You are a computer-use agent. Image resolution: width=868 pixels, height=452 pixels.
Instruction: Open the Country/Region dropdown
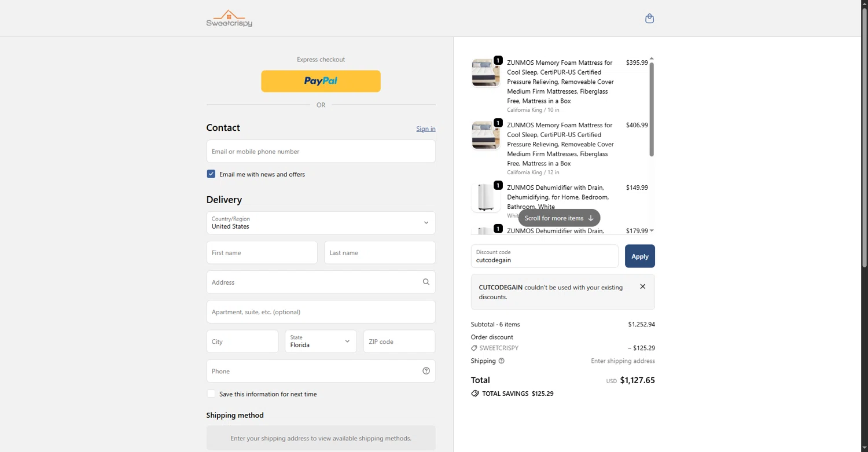point(321,223)
